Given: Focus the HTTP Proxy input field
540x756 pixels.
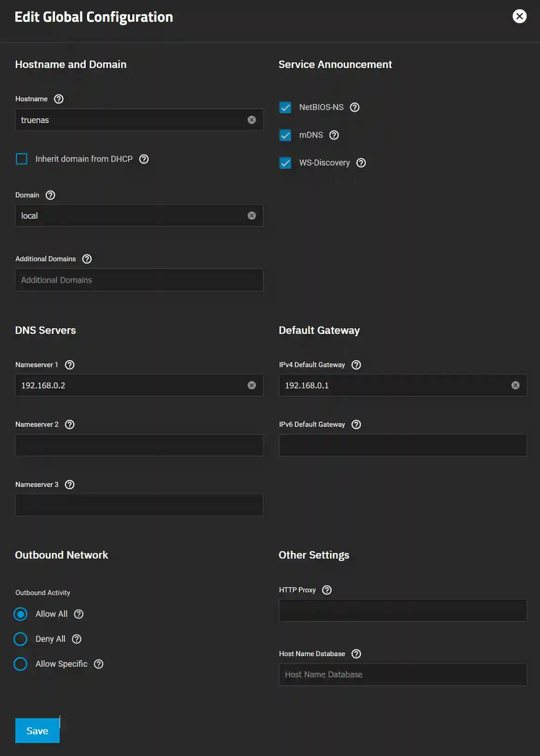Looking at the screenshot, I should [403, 610].
